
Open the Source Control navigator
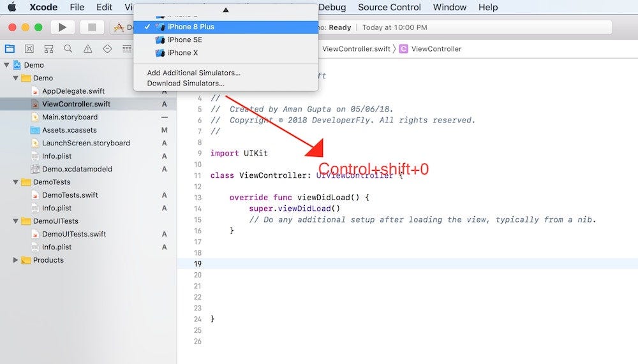point(29,49)
